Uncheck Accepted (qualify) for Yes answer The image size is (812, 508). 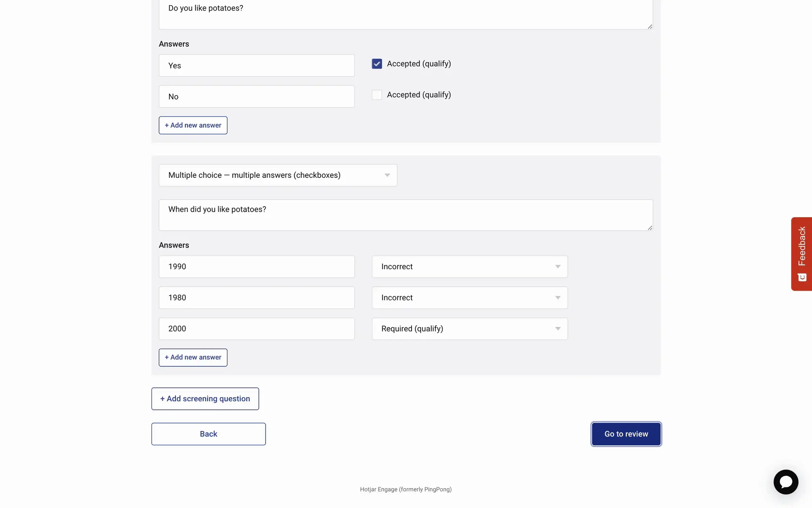(x=377, y=64)
